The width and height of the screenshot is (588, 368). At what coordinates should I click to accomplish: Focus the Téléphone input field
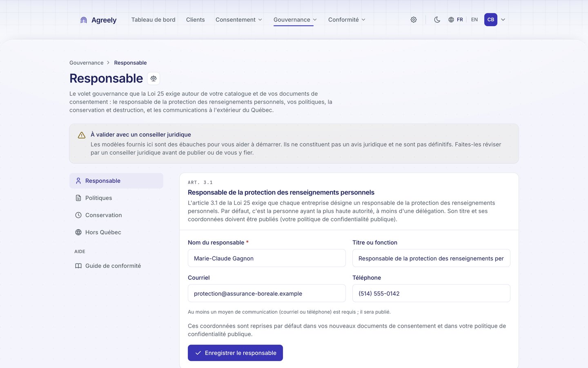[x=431, y=293]
